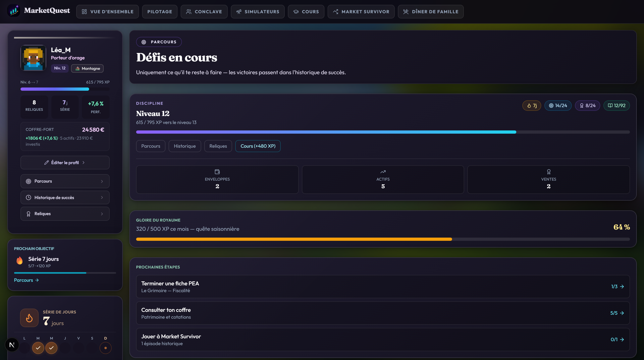Click the 64 % value in Gloire du royaume
The height and width of the screenshot is (360, 644).
coord(622,227)
